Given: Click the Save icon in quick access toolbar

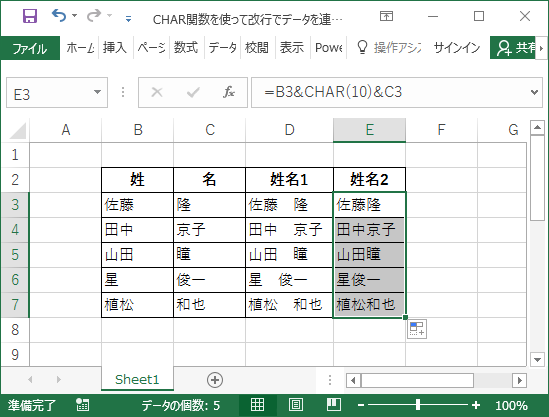Looking at the screenshot, I should [30, 16].
